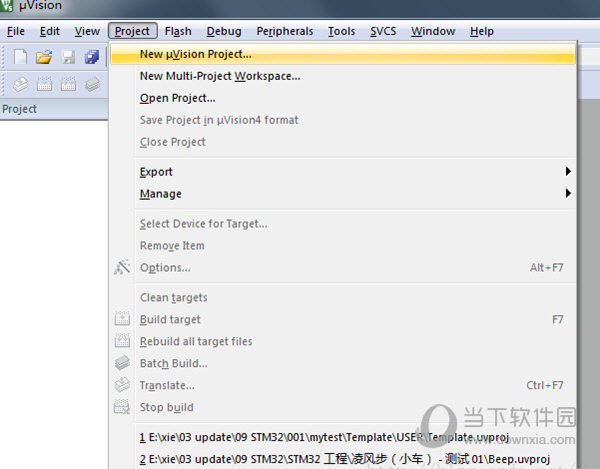Select the Manage menu entry

(342, 194)
